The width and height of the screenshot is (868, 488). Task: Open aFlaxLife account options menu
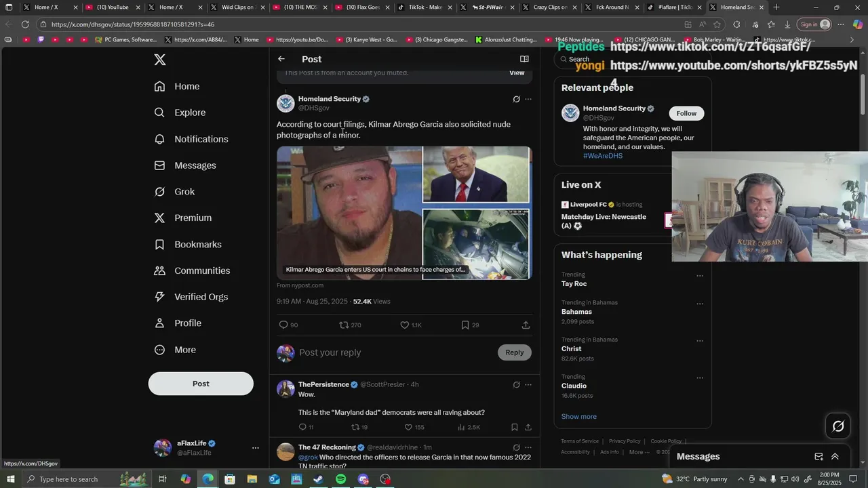tap(255, 448)
